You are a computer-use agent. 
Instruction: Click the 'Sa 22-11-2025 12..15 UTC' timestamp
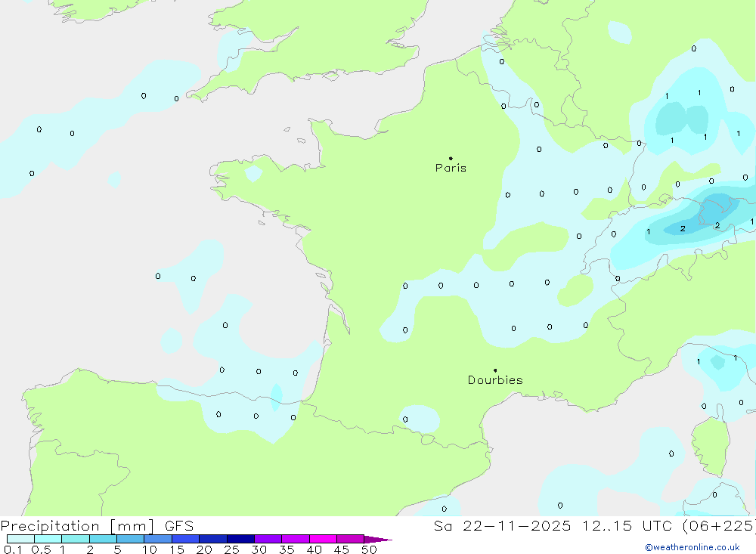point(553,525)
